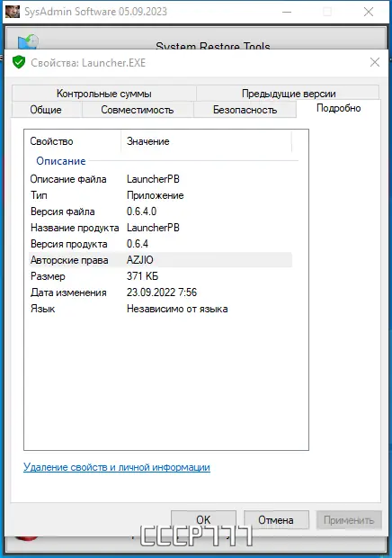Click the Независимо от языка value
The width and height of the screenshot is (392, 558).
pos(177,309)
